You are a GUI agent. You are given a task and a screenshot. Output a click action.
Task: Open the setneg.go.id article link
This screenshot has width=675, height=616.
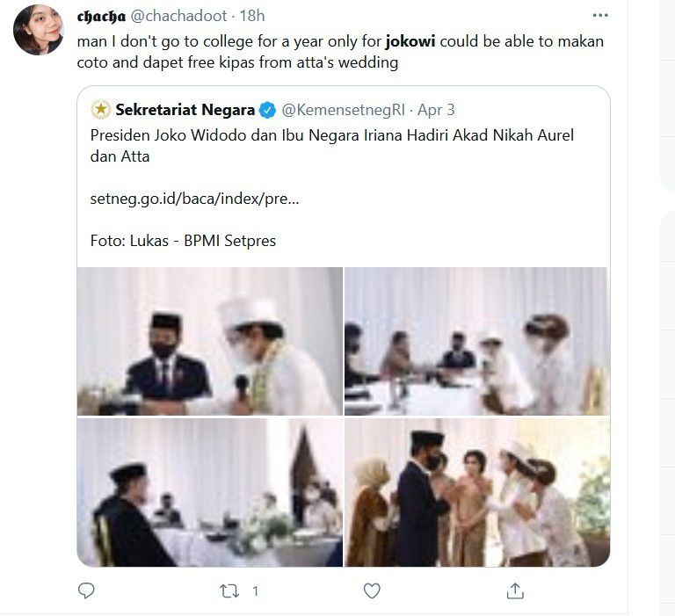tap(194, 199)
